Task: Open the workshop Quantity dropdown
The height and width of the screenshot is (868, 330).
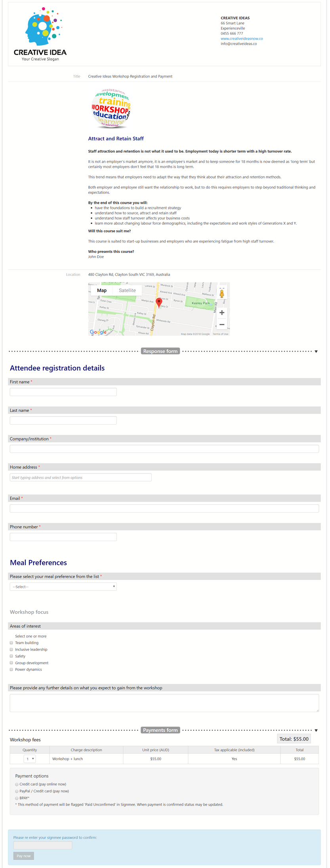Action: click(30, 759)
